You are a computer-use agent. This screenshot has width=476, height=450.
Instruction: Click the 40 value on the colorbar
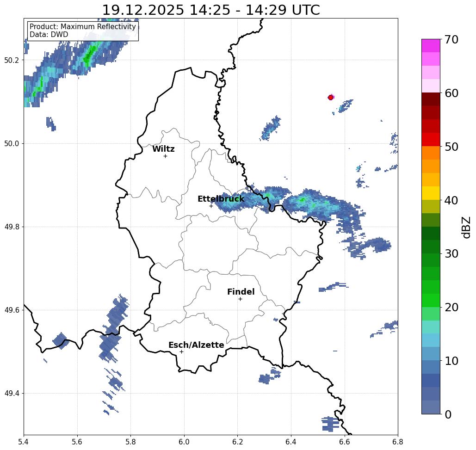coord(451,200)
